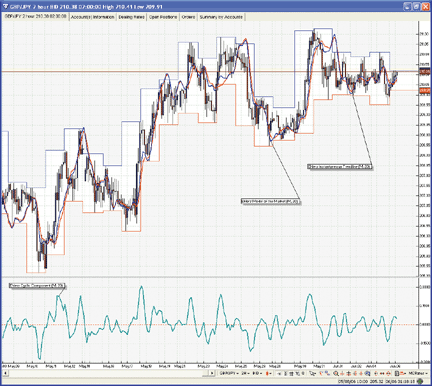432x386 pixels.
Task: Go to the Orders tab
Action: pyautogui.click(x=188, y=17)
